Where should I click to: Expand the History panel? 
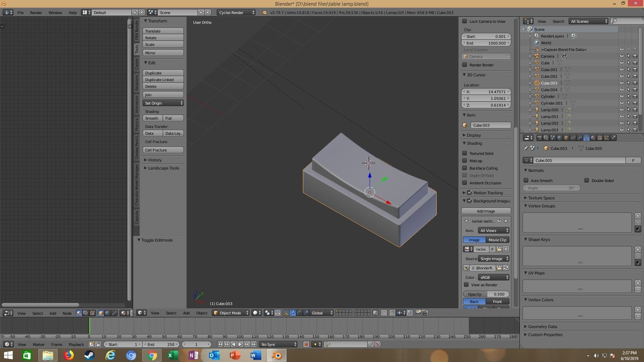[155, 160]
